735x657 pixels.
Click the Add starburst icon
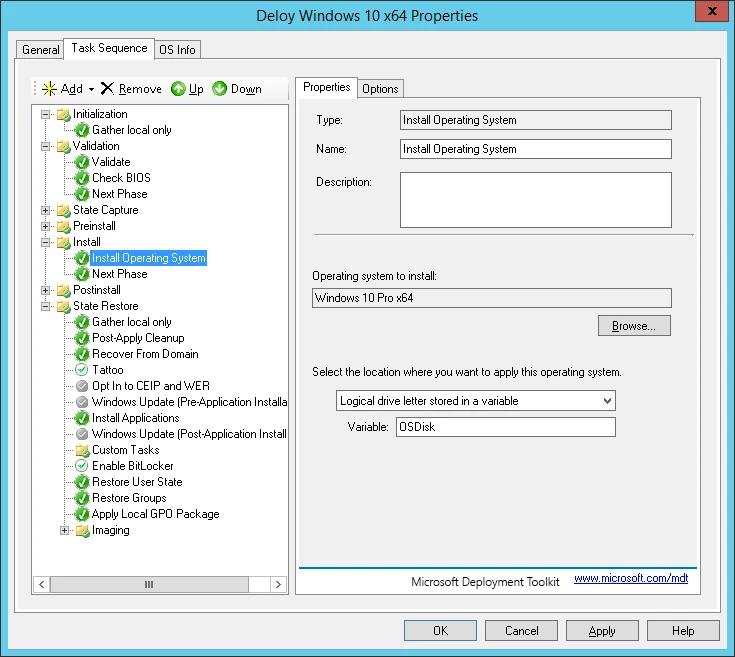pyautogui.click(x=49, y=89)
